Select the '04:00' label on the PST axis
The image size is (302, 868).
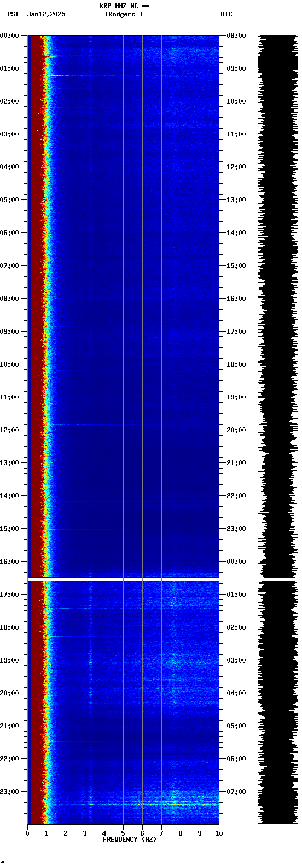tap(9, 167)
